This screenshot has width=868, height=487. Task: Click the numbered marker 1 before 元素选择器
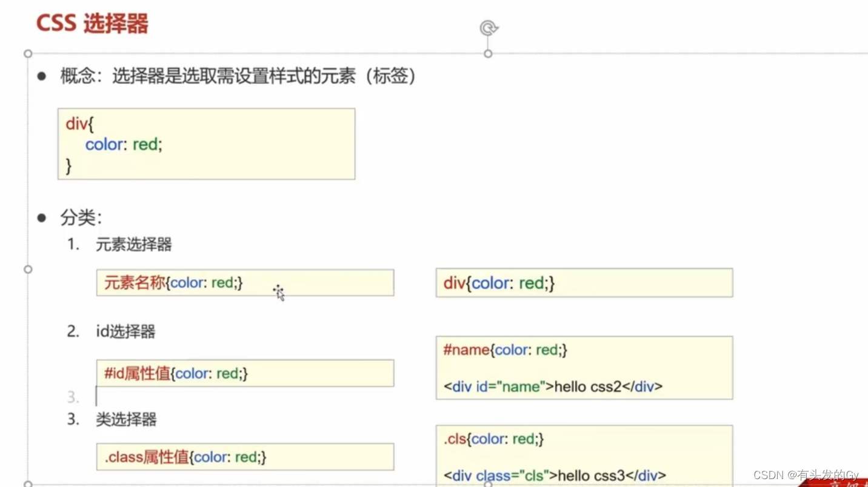[72, 245]
